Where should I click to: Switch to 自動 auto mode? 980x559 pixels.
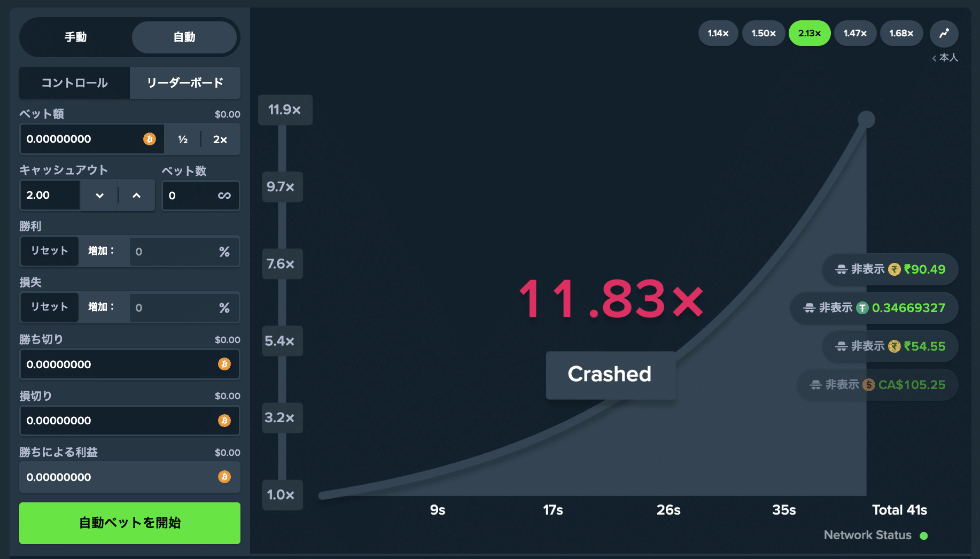tap(184, 37)
